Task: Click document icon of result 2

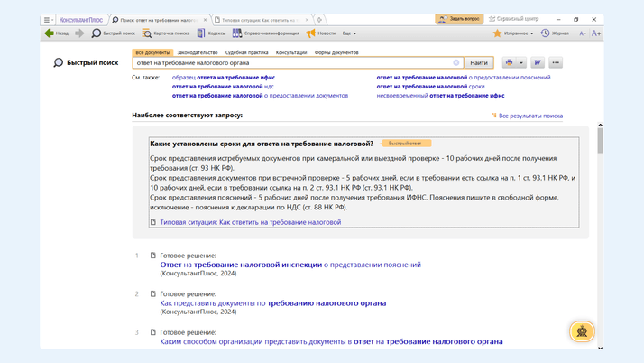Action: (x=152, y=294)
